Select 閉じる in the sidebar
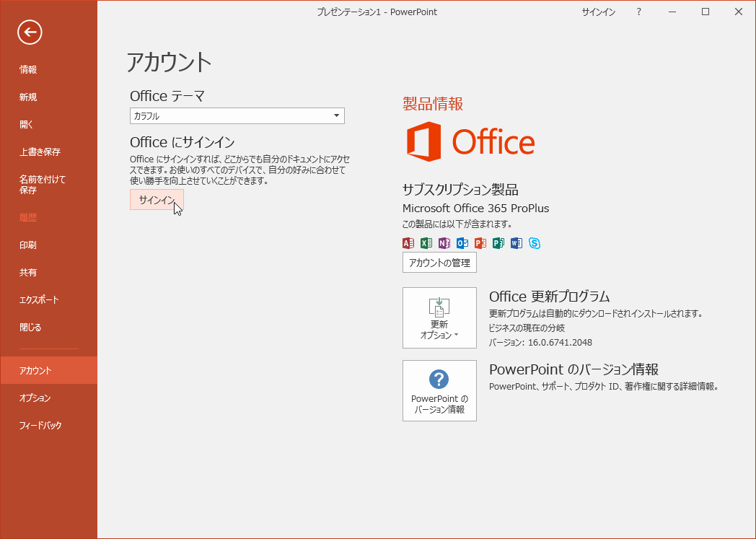The height and width of the screenshot is (539, 756). [x=49, y=328]
